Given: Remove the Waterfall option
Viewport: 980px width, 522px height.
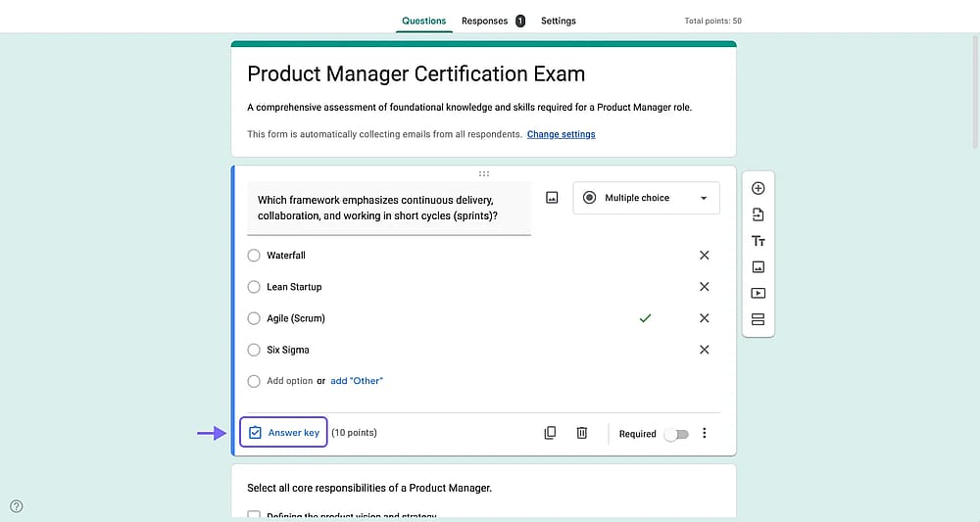Looking at the screenshot, I should click(705, 256).
